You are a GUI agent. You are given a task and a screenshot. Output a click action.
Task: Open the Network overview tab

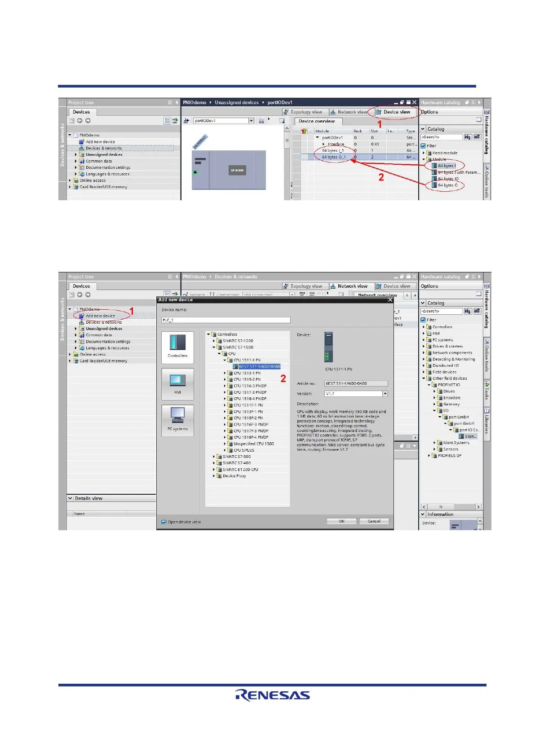(x=377, y=295)
